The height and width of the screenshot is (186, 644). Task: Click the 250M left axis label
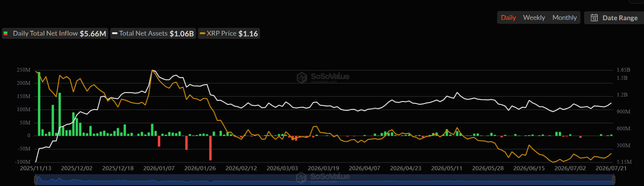click(23, 70)
